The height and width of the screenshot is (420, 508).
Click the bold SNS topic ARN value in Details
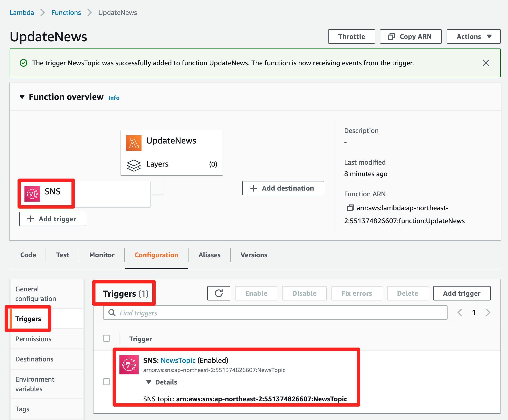pyautogui.click(x=262, y=399)
